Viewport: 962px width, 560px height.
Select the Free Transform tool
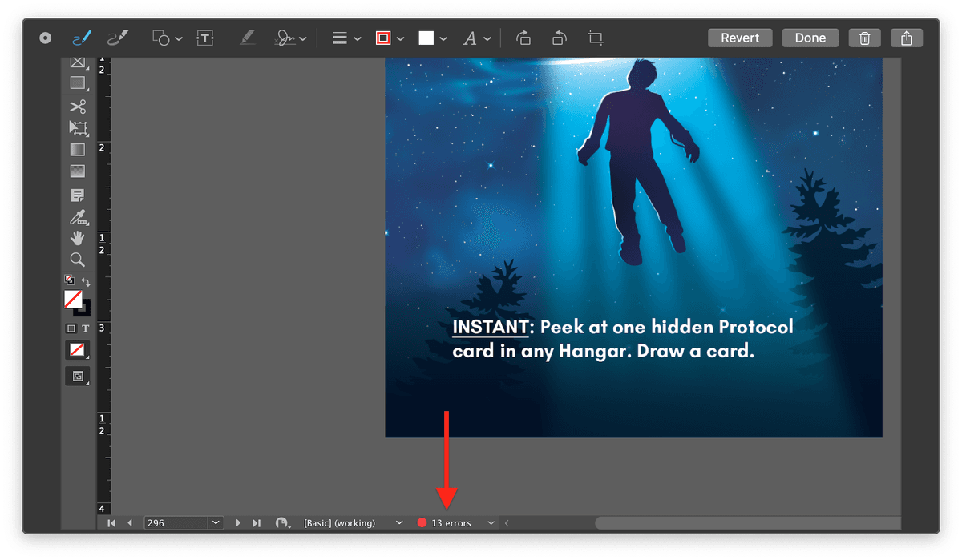click(x=78, y=128)
